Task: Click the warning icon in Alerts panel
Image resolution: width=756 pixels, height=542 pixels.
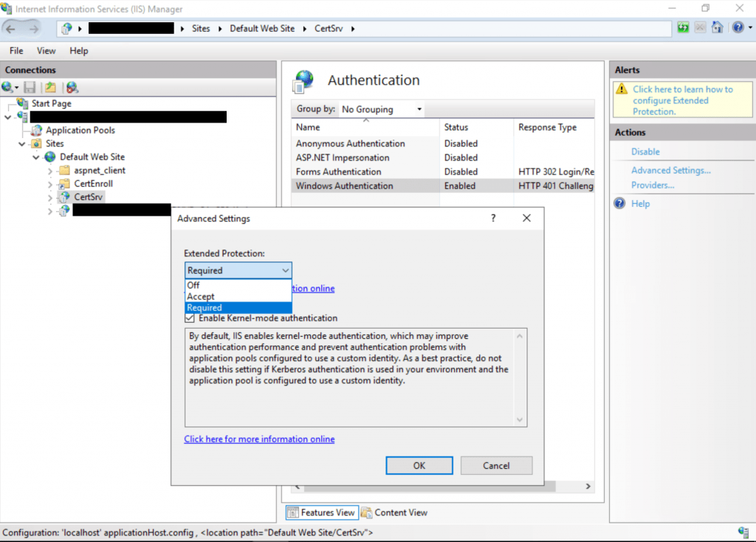Action: click(622, 89)
